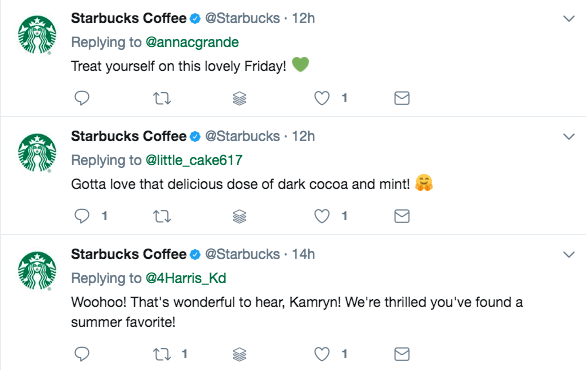Open the 14h timestamp of the last tweet
Screen dimensions: 586x370
[x=303, y=255]
